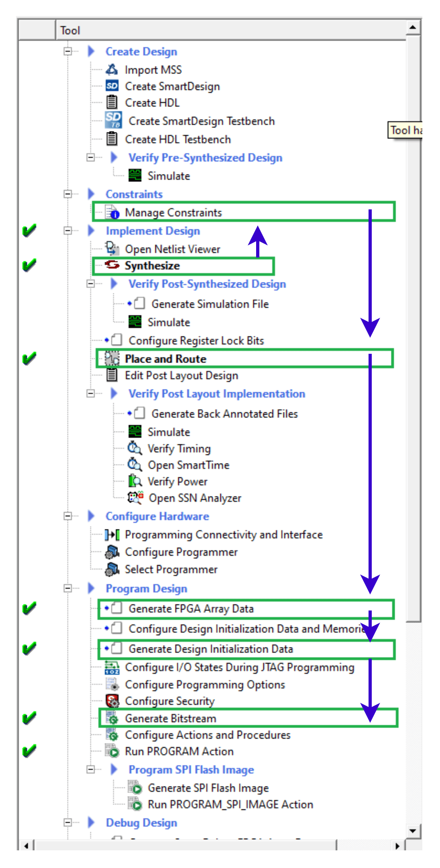
Task: Click the vertical scrollbar down arrow
Action: [413, 831]
